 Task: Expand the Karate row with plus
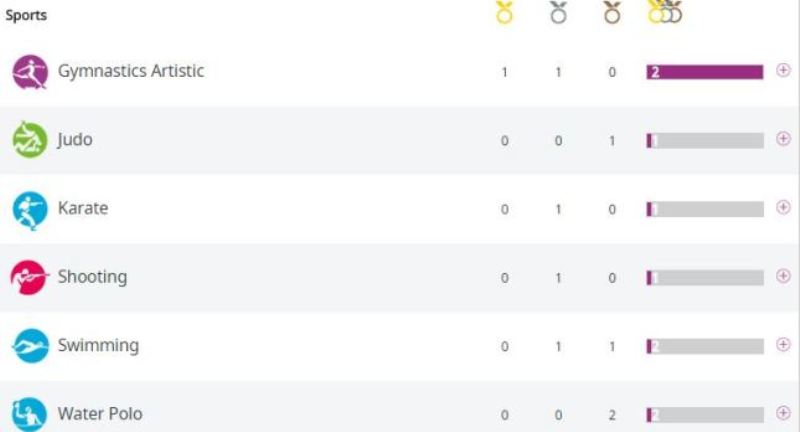[783, 207]
